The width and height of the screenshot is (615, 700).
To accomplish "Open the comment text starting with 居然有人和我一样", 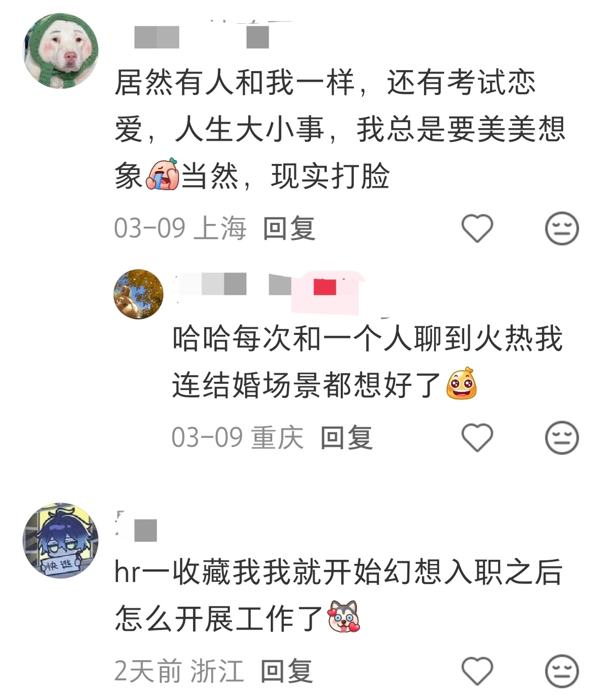I will coord(340,129).
